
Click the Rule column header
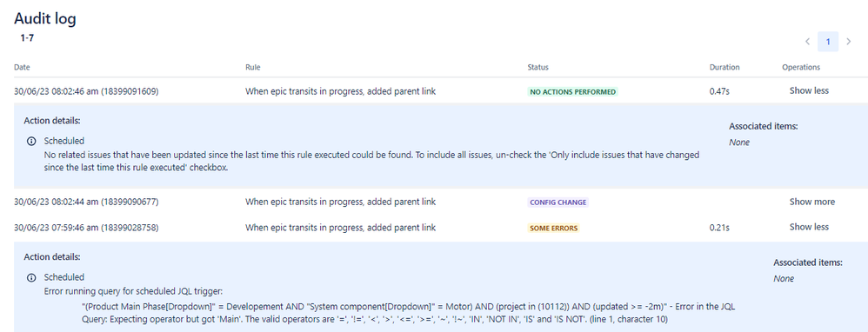click(x=252, y=67)
